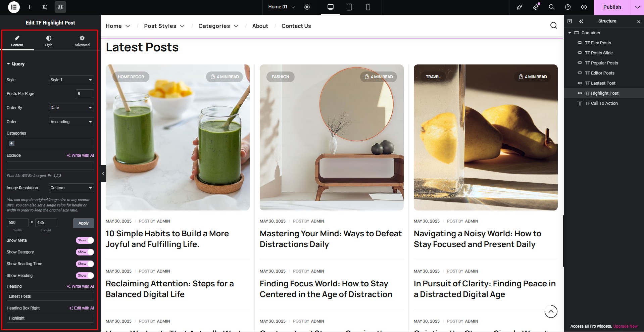The height and width of the screenshot is (332, 644).
Task: Click the Heading text field
Action: (50, 296)
